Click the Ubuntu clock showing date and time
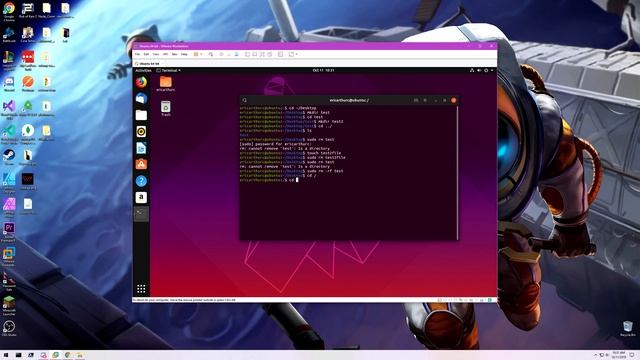 pyautogui.click(x=324, y=70)
